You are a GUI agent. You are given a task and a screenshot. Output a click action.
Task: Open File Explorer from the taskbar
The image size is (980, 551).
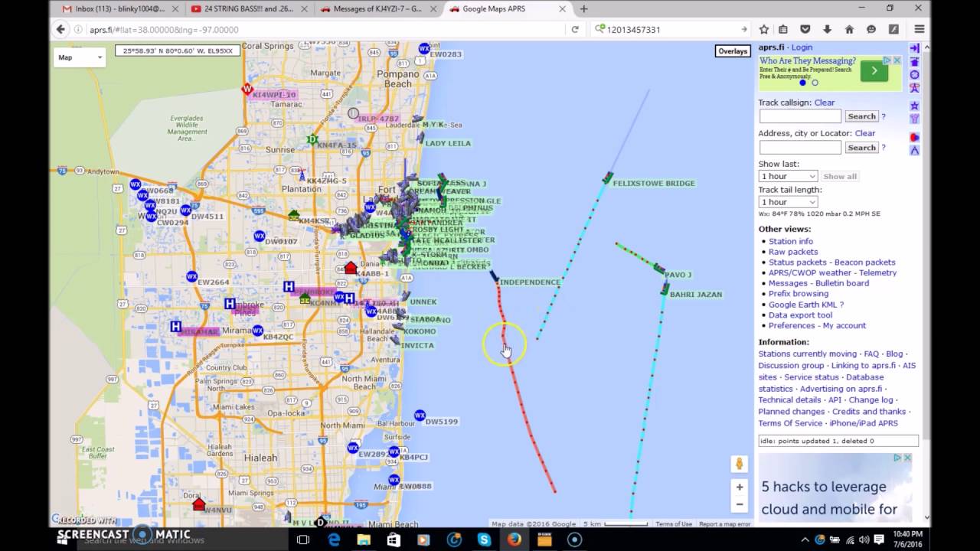(x=364, y=540)
